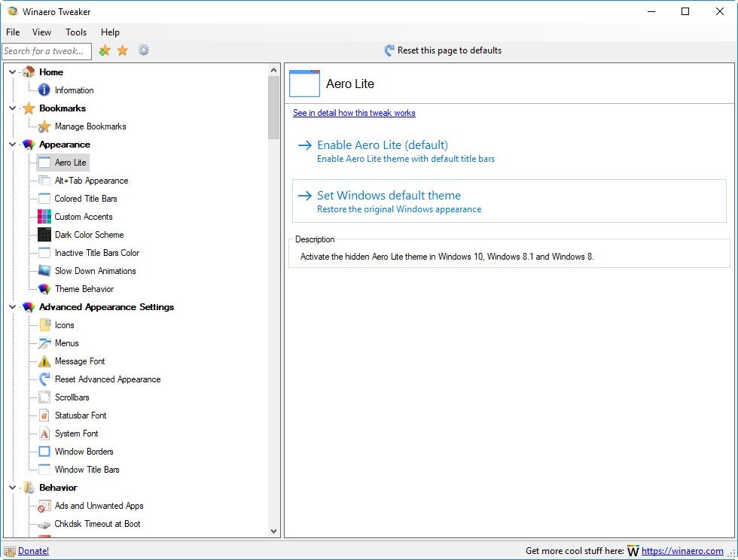The height and width of the screenshot is (560, 738).
Task: Select the Behavior category label
Action: 58,488
